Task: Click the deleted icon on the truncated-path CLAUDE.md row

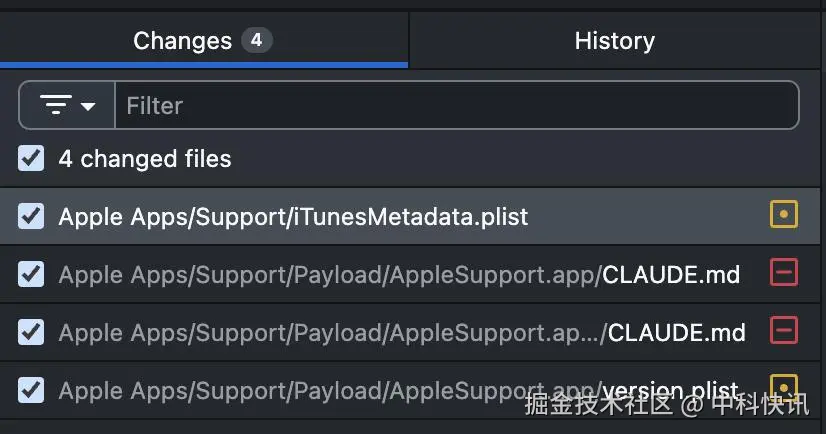Action: (784, 330)
